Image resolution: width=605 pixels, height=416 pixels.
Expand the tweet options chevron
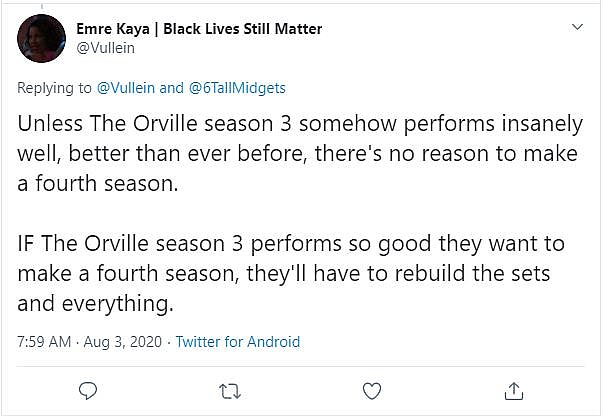(576, 26)
